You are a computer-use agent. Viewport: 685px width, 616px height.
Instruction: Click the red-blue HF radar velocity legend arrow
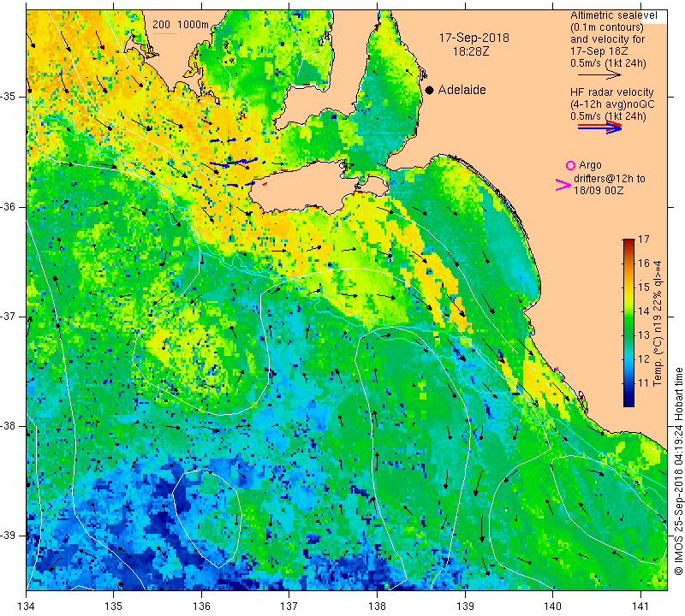click(599, 127)
